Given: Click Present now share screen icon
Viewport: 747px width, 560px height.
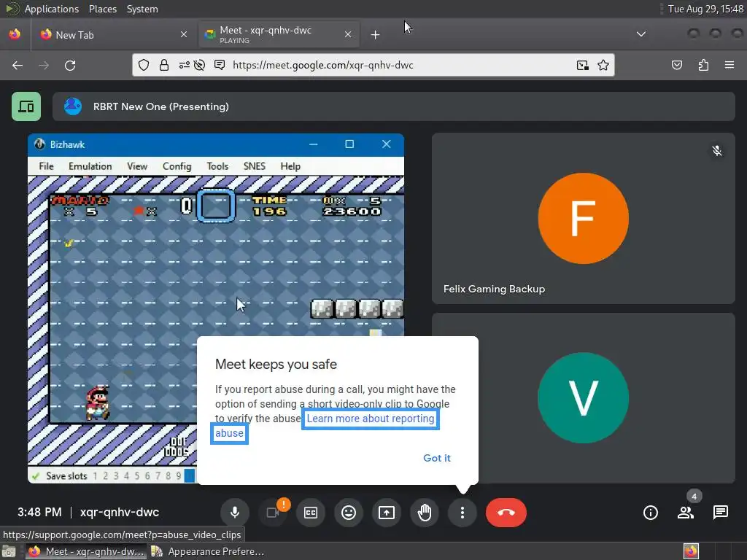Looking at the screenshot, I should [x=387, y=513].
